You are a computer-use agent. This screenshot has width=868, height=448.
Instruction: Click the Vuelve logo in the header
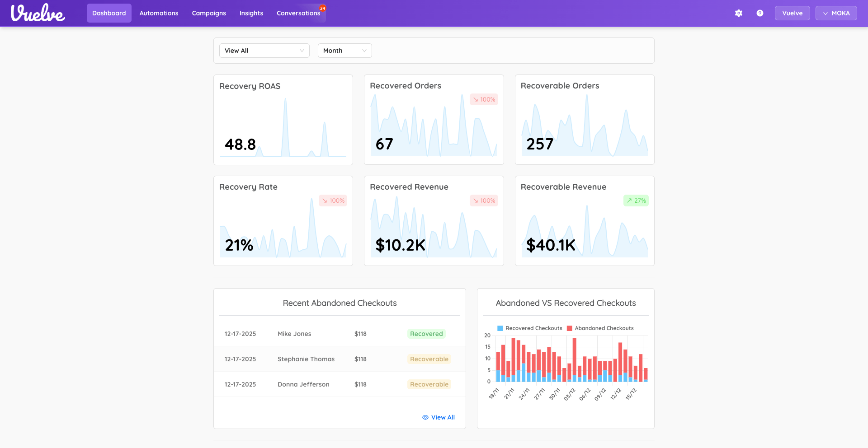38,13
